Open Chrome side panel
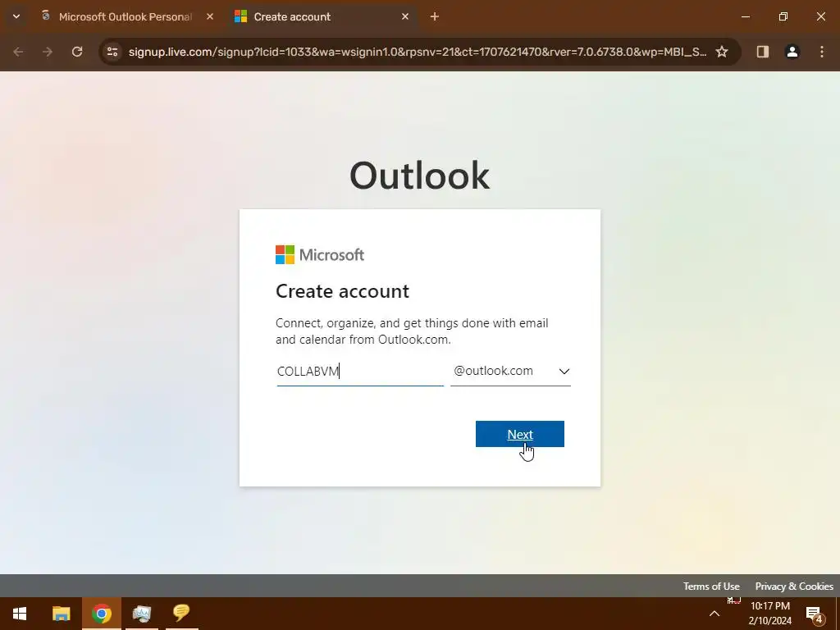Viewport: 840px width, 630px height. tap(763, 52)
